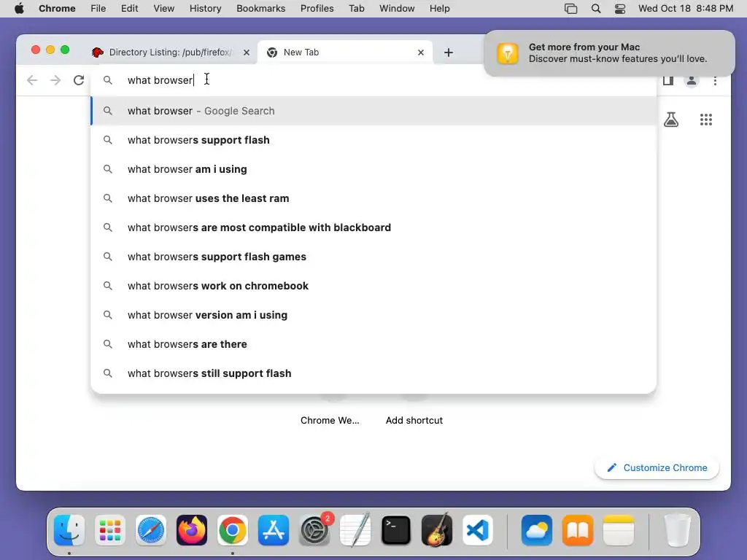Click the Chrome forward arrow button
Viewport: 747px width, 560px height.
point(55,80)
